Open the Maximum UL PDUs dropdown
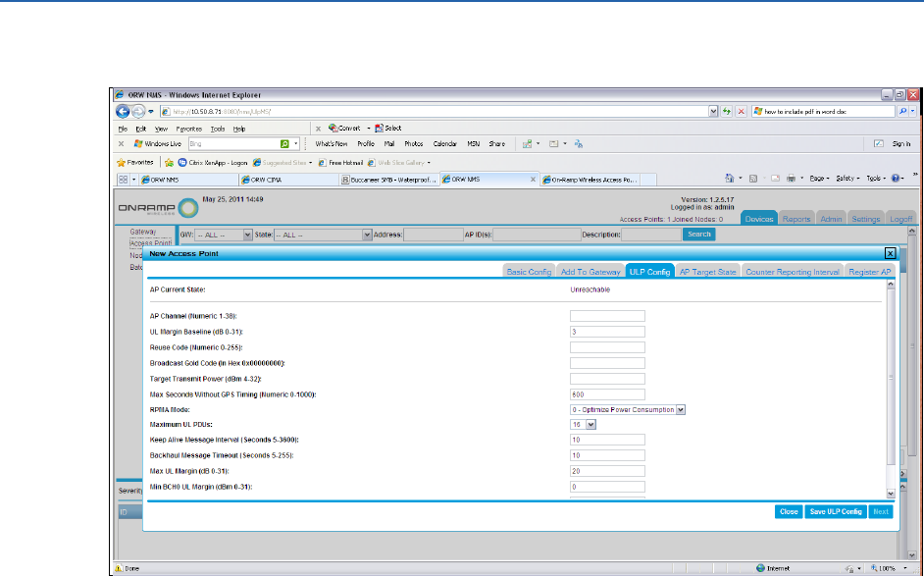 (x=591, y=425)
